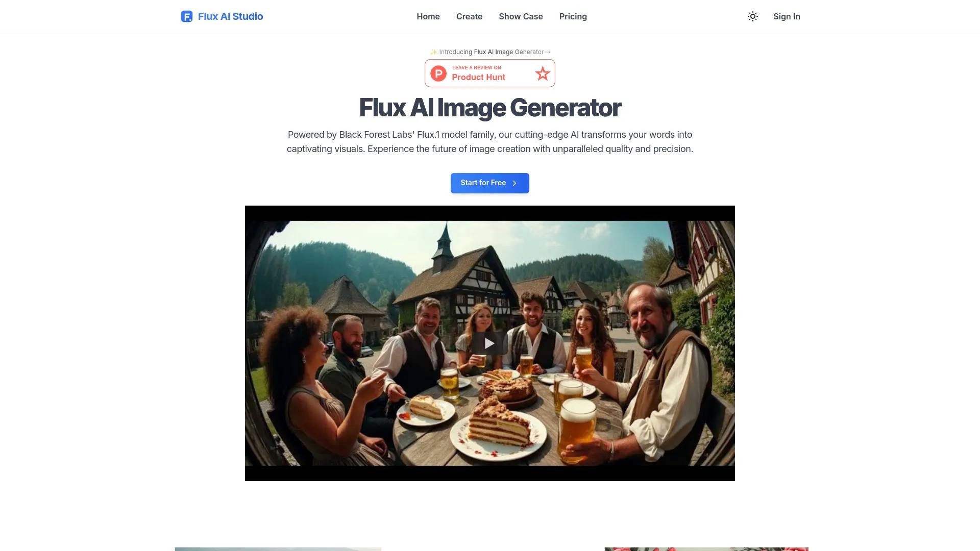Click the play button on the video
The image size is (980, 551).
tap(489, 343)
